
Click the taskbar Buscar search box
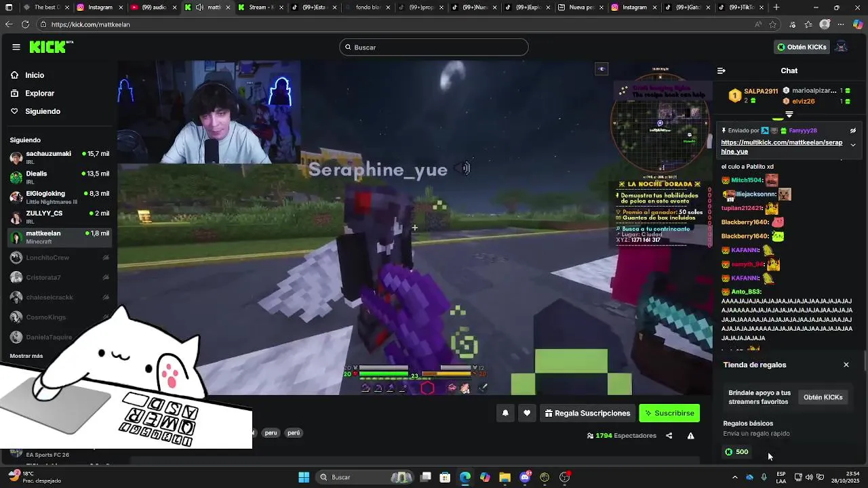pos(366,477)
